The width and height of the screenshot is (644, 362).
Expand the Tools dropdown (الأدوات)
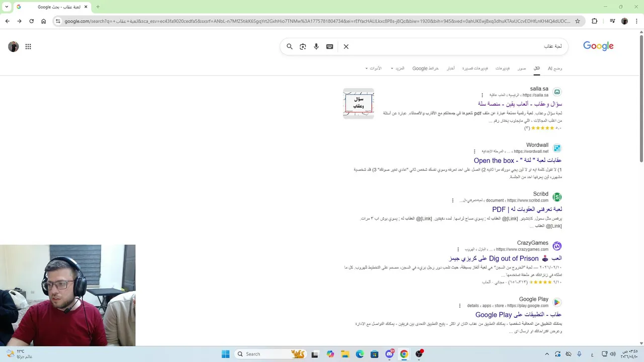373,68
